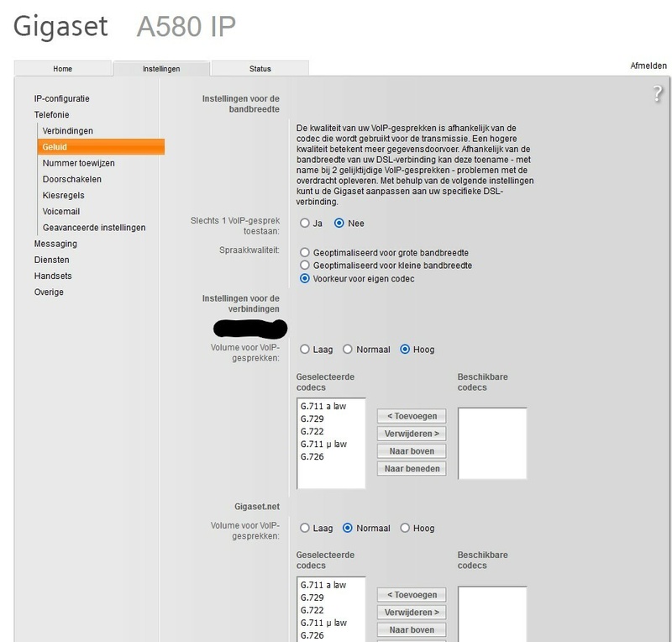Image resolution: width=672 pixels, height=642 pixels.
Task: Click Verwijderen under Gigaset.net
Action: click(x=412, y=613)
